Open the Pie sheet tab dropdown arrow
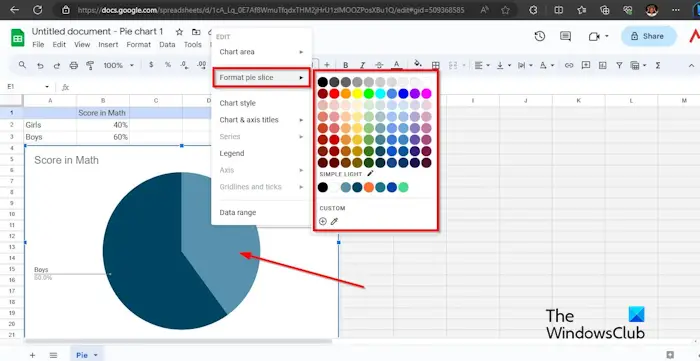This screenshot has width=700, height=361. [96, 355]
